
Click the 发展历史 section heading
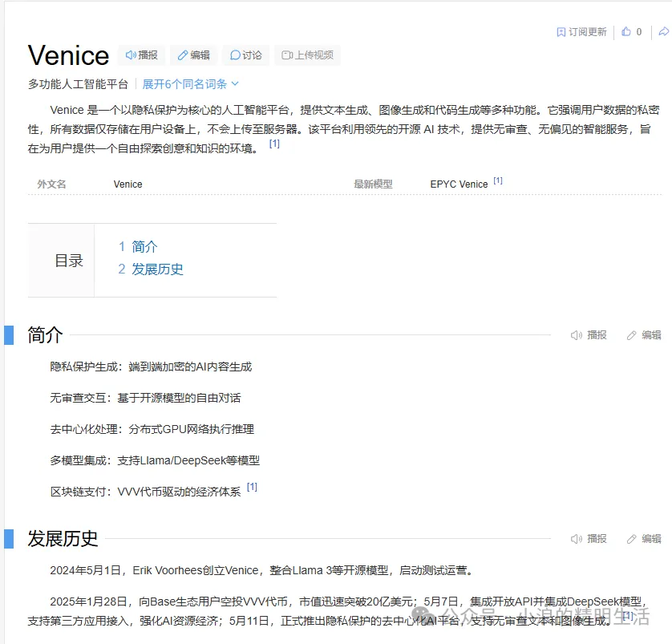tap(63, 539)
